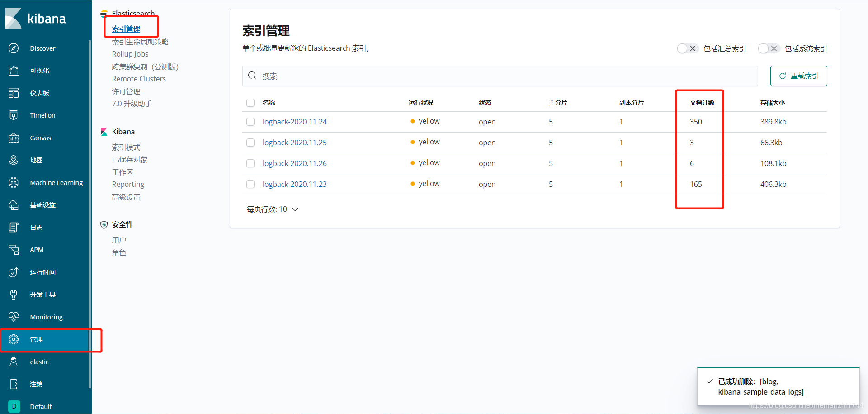
Task: Open 可视化 chart icon
Action: point(14,71)
